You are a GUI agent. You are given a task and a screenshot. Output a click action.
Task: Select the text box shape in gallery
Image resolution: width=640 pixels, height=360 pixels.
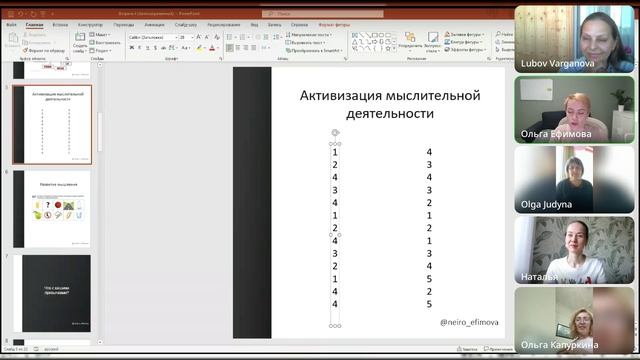pyautogui.click(x=355, y=36)
